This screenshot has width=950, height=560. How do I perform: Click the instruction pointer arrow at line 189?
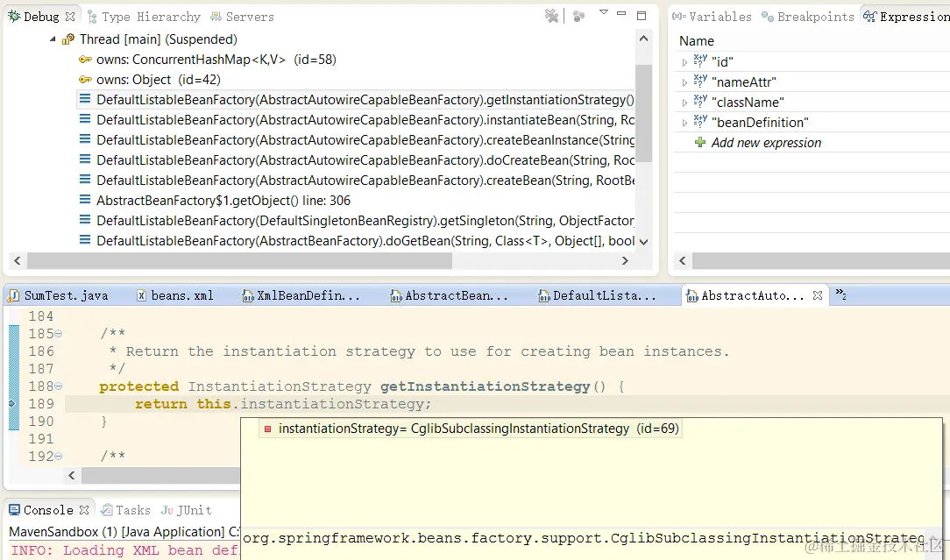tap(13, 404)
